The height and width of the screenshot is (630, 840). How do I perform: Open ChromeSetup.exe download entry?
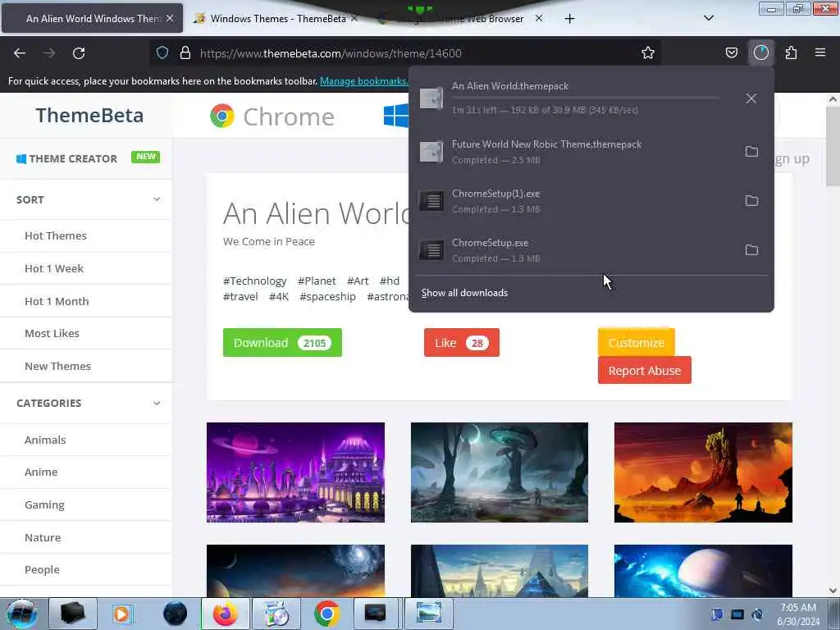click(573, 250)
